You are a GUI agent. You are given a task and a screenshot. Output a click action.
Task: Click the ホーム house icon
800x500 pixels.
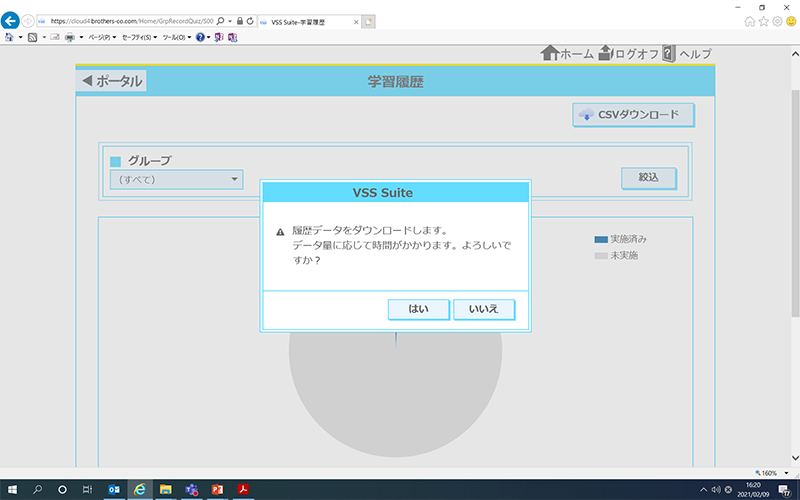(x=549, y=53)
